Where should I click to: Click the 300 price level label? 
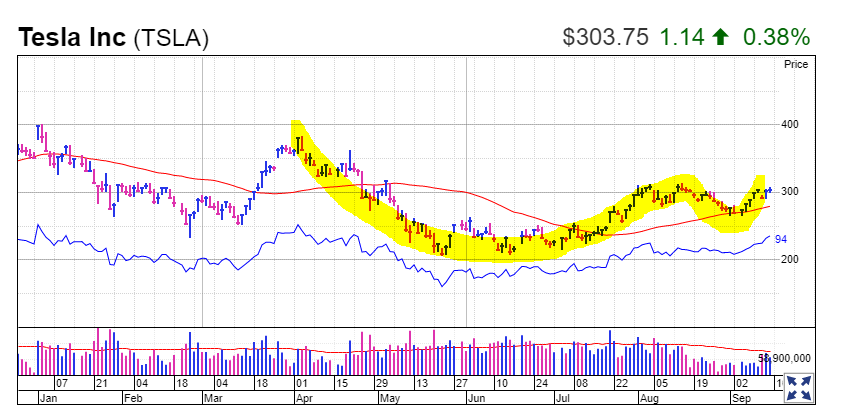[x=790, y=192]
